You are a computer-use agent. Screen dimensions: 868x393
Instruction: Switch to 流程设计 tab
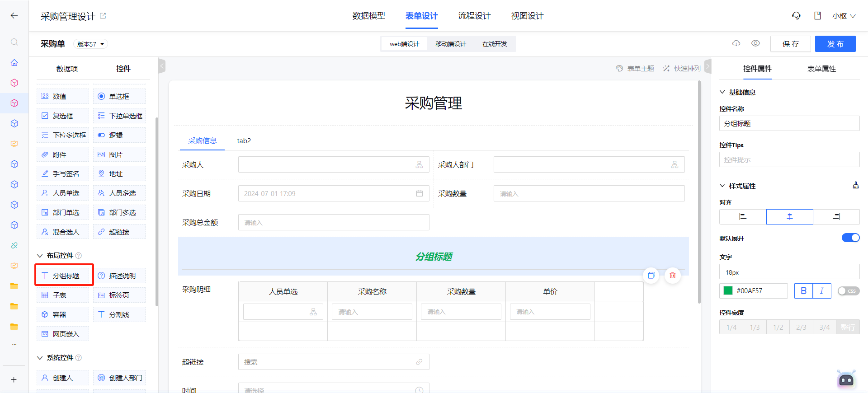(x=474, y=16)
